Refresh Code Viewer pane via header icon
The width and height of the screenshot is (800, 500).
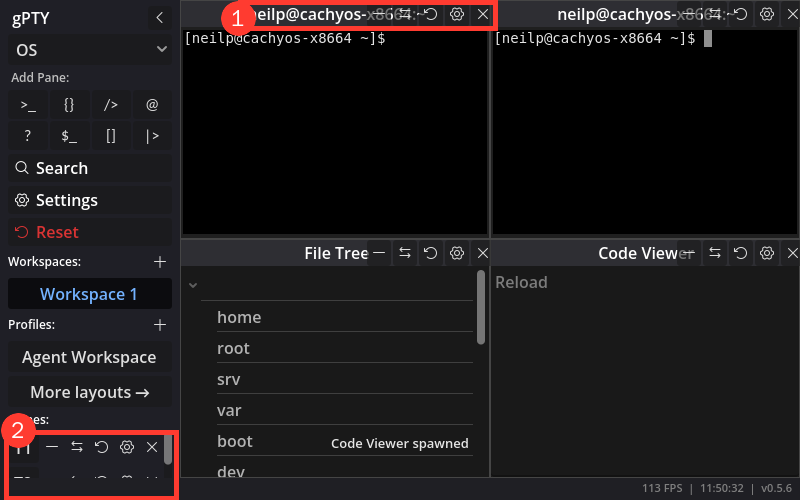[741, 253]
